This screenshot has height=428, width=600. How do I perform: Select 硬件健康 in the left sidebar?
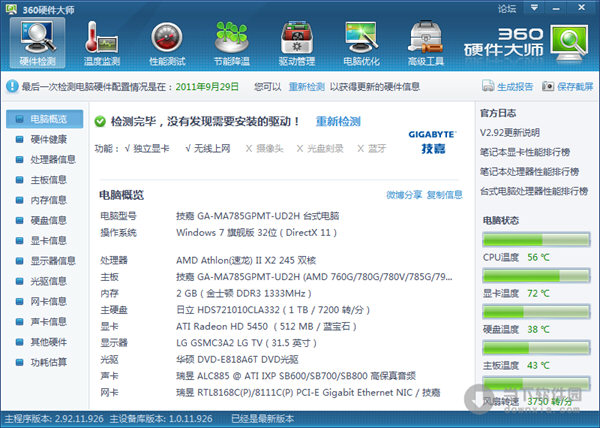point(47,139)
